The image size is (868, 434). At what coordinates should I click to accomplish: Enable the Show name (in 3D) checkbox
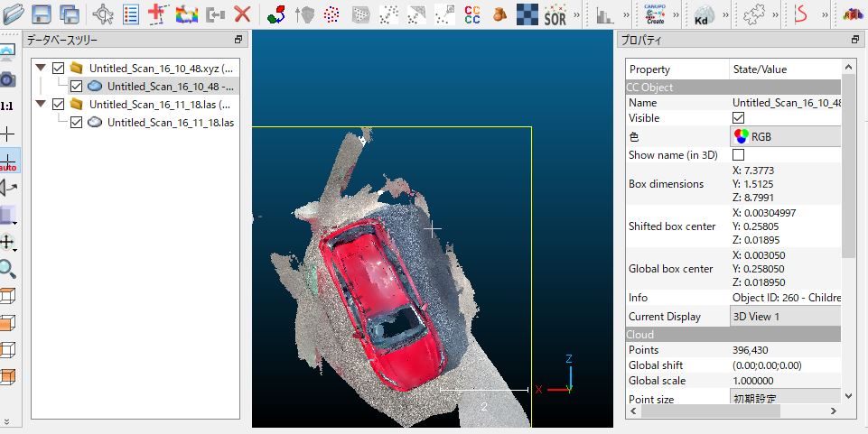pos(738,155)
